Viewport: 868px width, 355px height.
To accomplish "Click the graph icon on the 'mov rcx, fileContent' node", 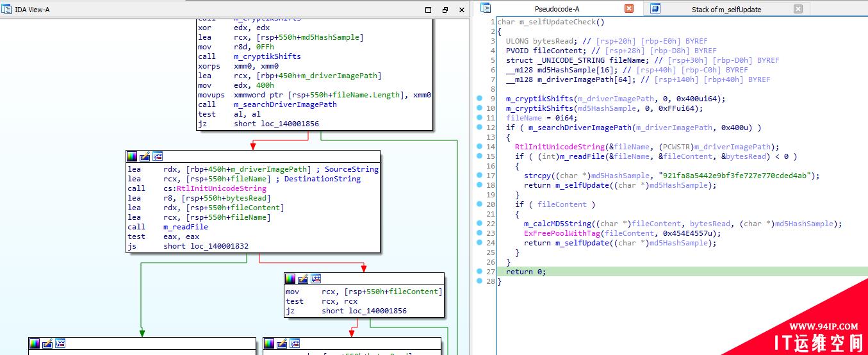I will pyautogui.click(x=316, y=279).
